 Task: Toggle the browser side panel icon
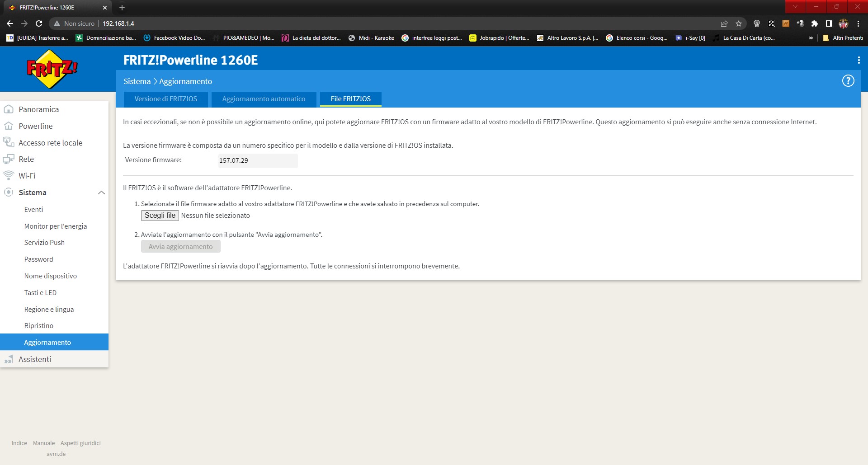829,23
